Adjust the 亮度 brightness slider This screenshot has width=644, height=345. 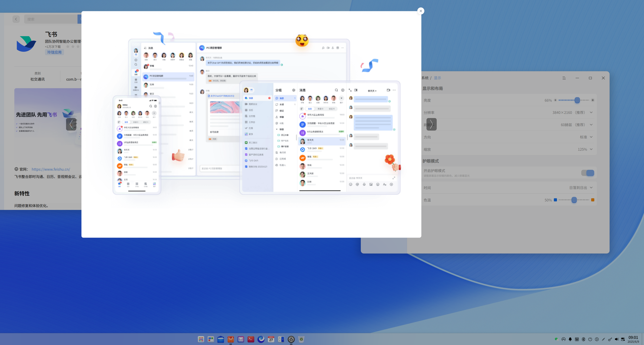coord(574,100)
